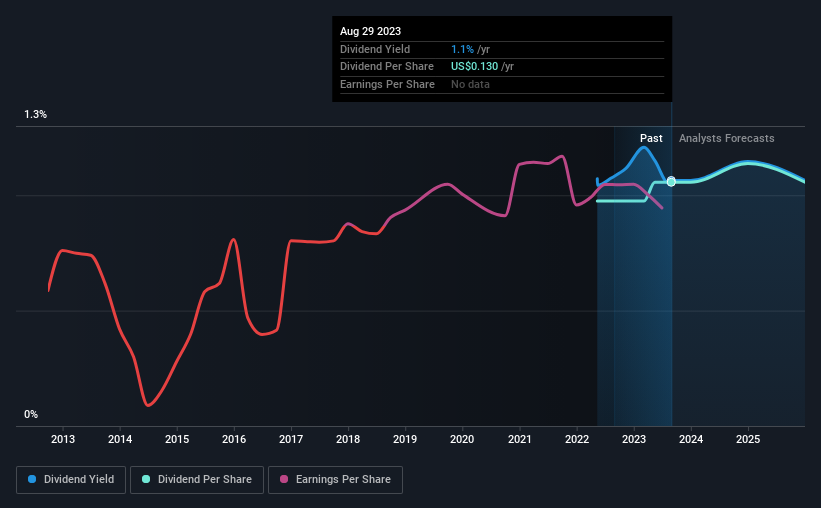
Task: Click the 1.1% dividend yield value in tooltip
Action: click(x=463, y=49)
